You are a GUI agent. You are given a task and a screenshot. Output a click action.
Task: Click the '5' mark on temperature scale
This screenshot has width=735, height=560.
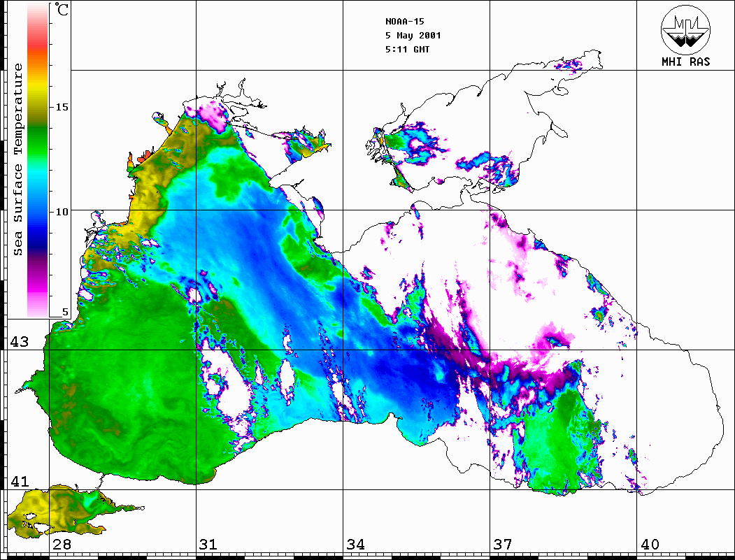tap(65, 312)
